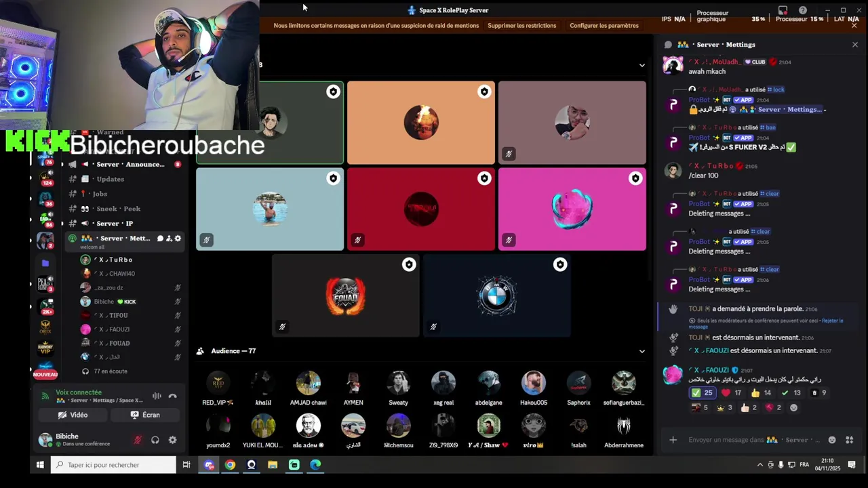Click invite people icon on Server Mettings channel
The width and height of the screenshot is (868, 488).
[169, 239]
